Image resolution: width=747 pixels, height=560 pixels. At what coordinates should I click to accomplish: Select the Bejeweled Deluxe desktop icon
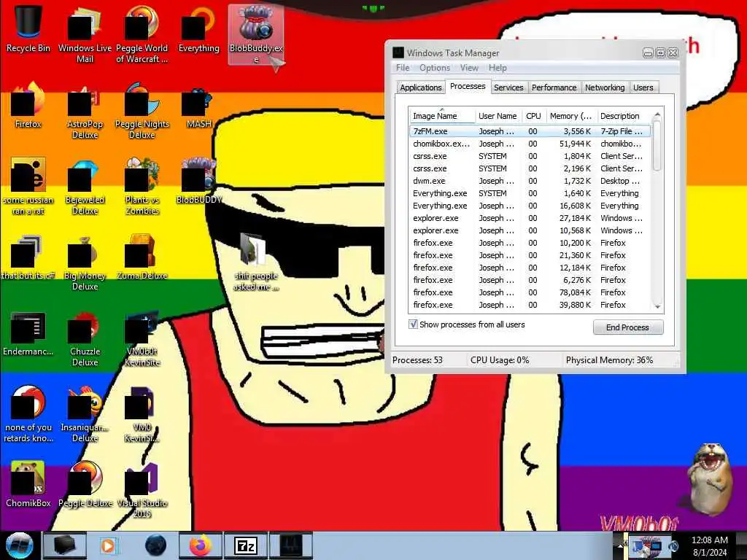tap(85, 186)
